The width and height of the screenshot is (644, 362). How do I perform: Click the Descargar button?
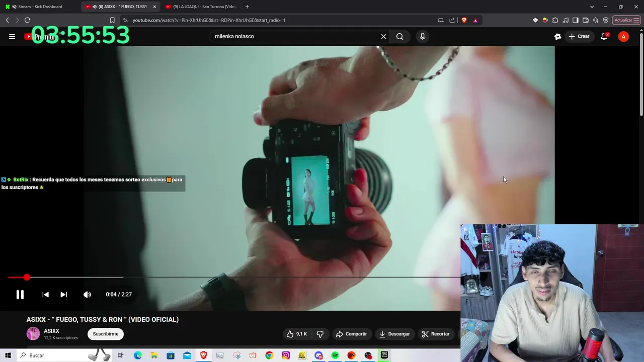tap(394, 334)
